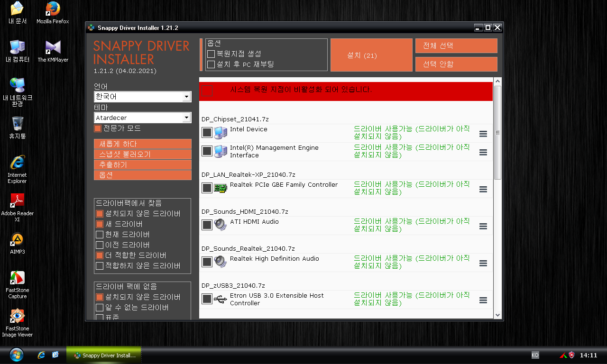The image size is (607, 364).
Task: Click scrollbar down arrow in driver list
Action: (x=497, y=315)
